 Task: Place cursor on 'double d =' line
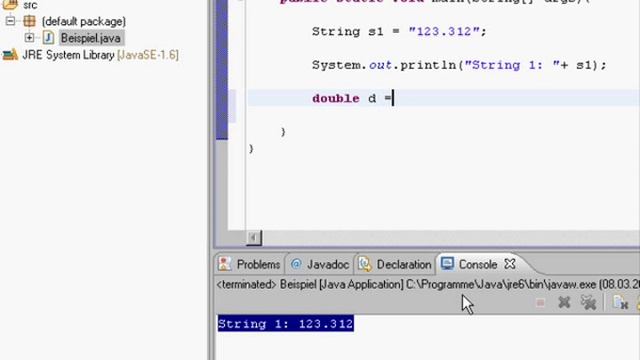click(x=443, y=98)
